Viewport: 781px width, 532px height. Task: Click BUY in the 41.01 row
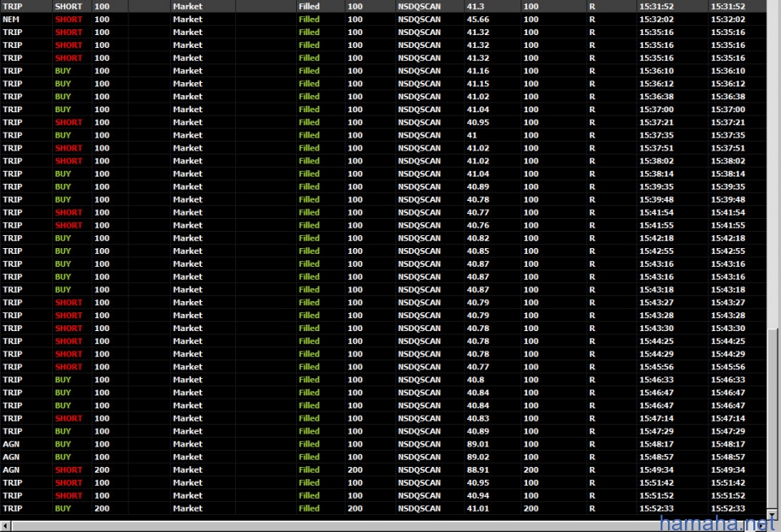63,508
